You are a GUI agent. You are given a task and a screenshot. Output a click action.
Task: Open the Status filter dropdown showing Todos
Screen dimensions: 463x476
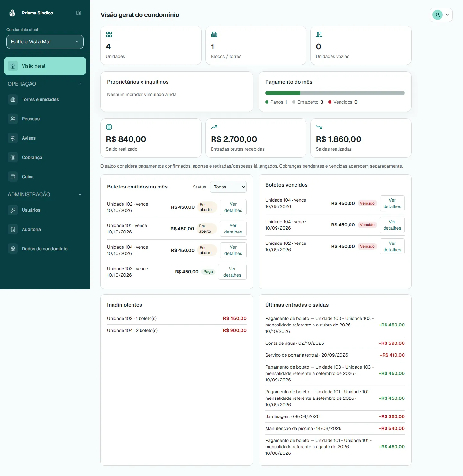click(x=228, y=187)
